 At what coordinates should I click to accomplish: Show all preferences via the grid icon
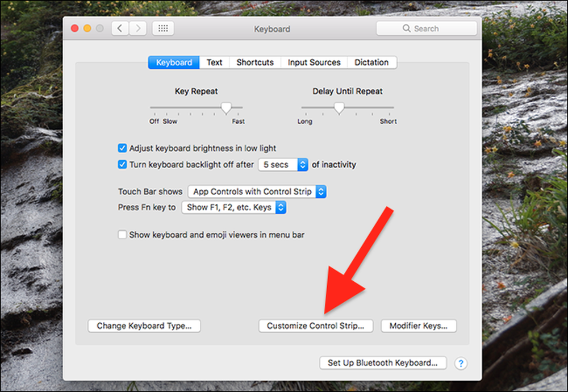click(163, 28)
